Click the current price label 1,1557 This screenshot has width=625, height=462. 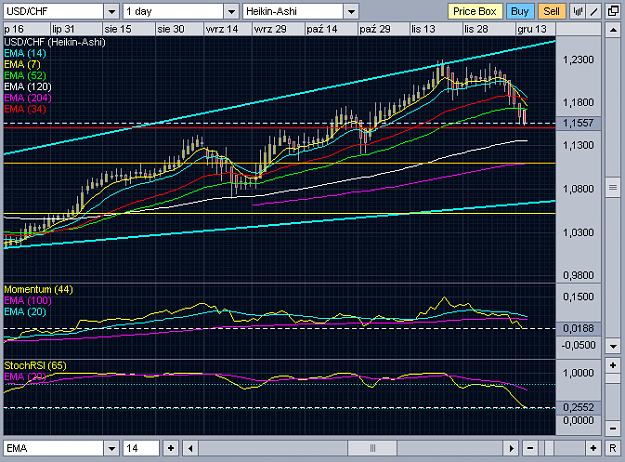(578, 123)
